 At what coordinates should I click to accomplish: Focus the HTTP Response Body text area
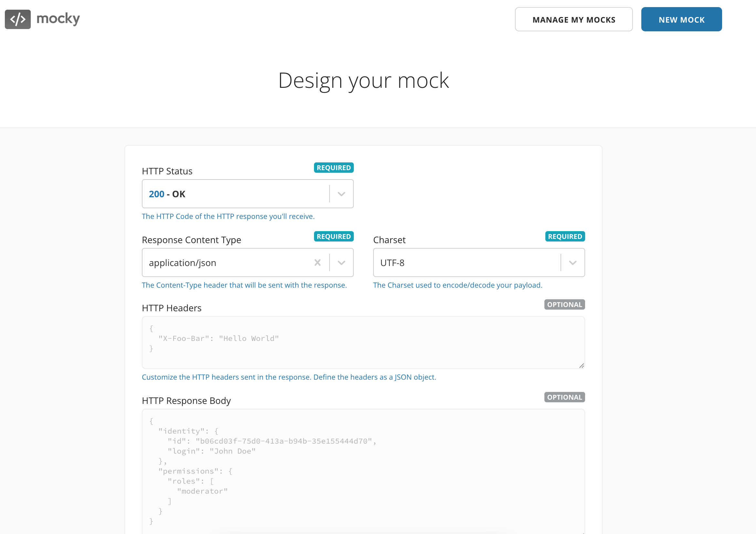[363, 471]
